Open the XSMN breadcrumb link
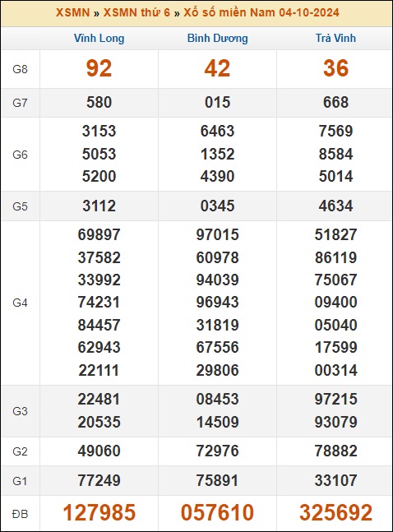Viewport: 393px width, 532px height. 72,12
